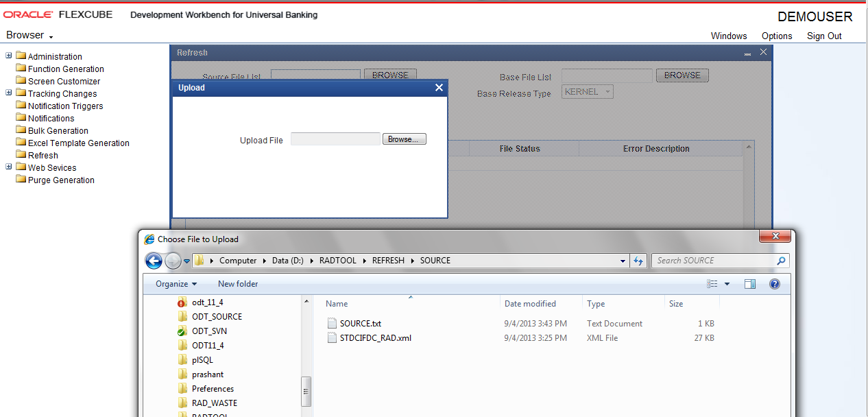Open Screen Customizer from the tree
Viewport: 868px width, 417px height.
(x=64, y=82)
